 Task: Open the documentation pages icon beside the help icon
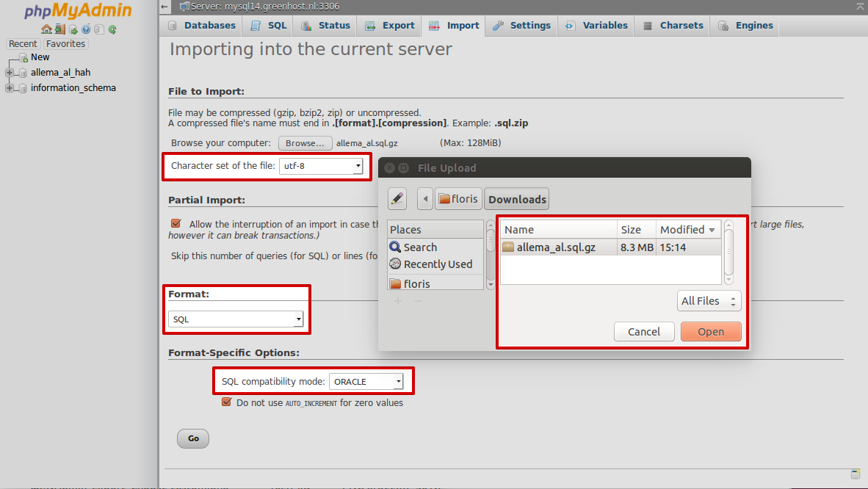click(x=99, y=29)
